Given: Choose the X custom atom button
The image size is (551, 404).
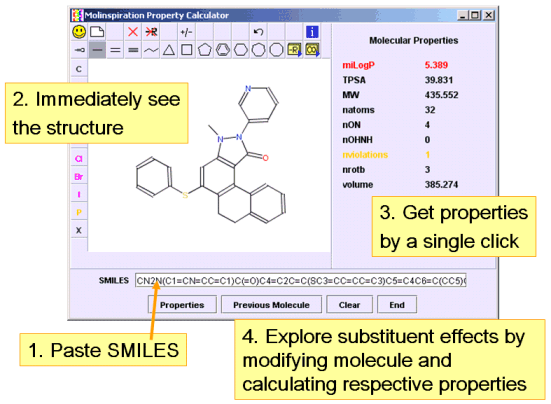Looking at the screenshot, I should click(79, 230).
